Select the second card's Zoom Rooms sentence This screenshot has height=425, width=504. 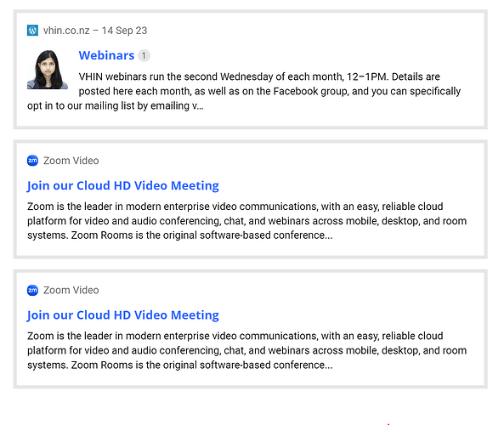[202, 365]
